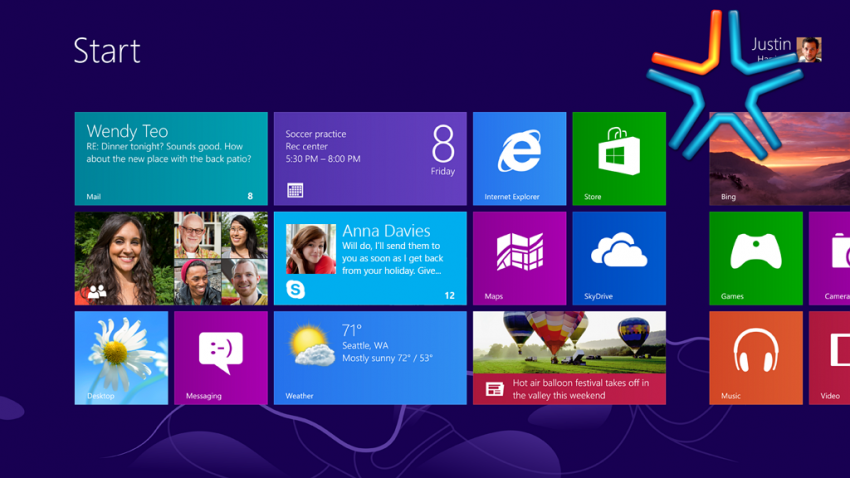Click Anna Davies' photo in Skype tile

[x=311, y=249]
